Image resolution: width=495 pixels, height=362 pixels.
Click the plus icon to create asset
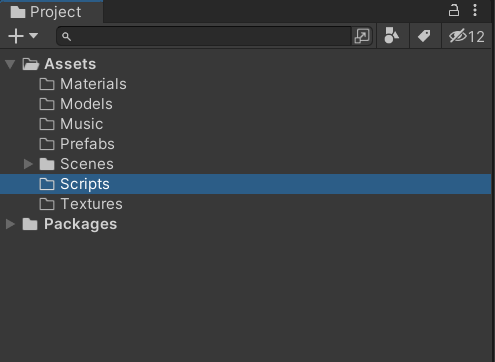[16, 36]
